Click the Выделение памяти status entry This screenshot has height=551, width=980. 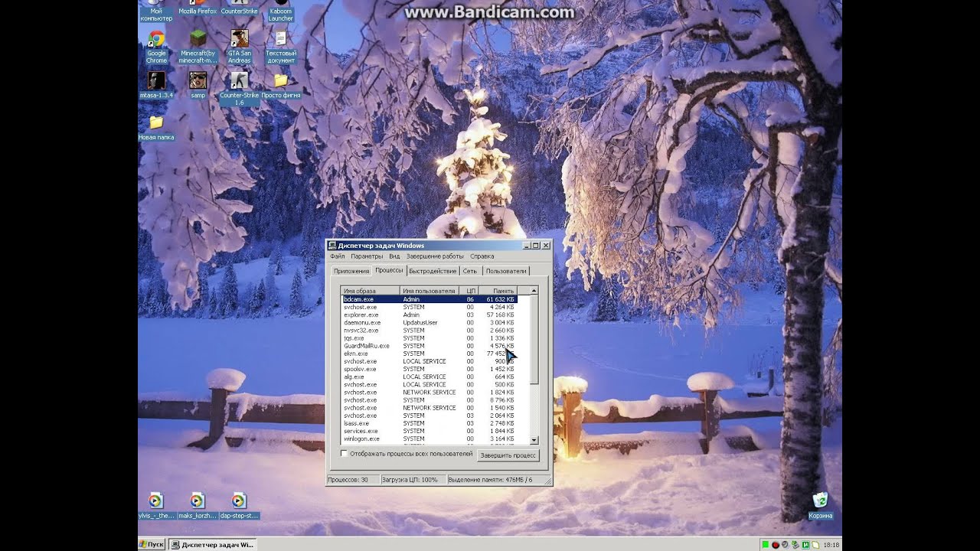(x=498, y=480)
